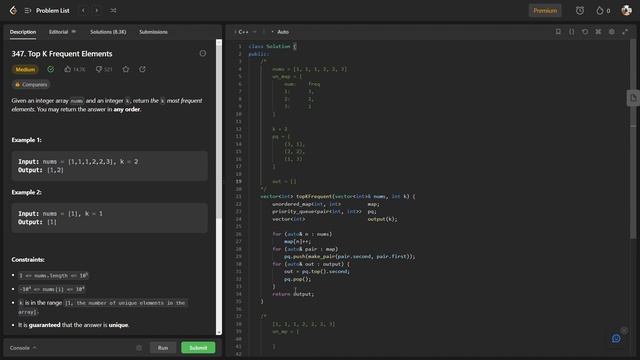Click the 'Example 1:' heading
This screenshot has height=360, width=640.
coord(27,140)
